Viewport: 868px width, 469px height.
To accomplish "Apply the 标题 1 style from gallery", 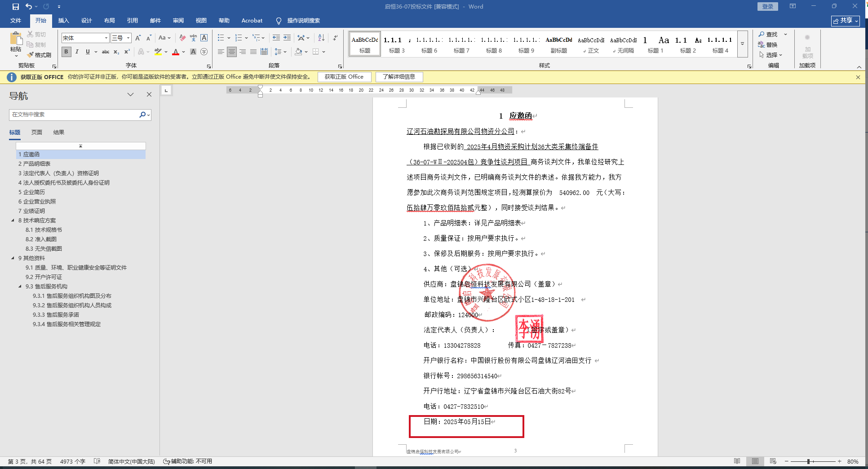I will pos(655,44).
